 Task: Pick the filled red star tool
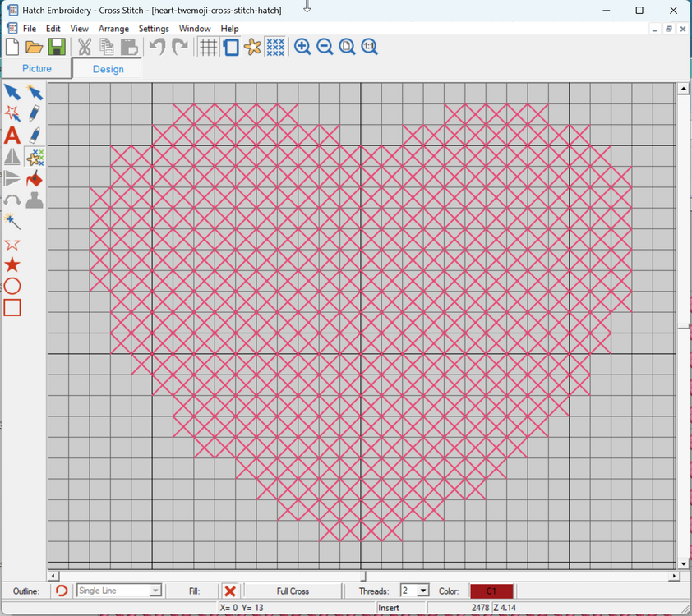tap(12, 264)
